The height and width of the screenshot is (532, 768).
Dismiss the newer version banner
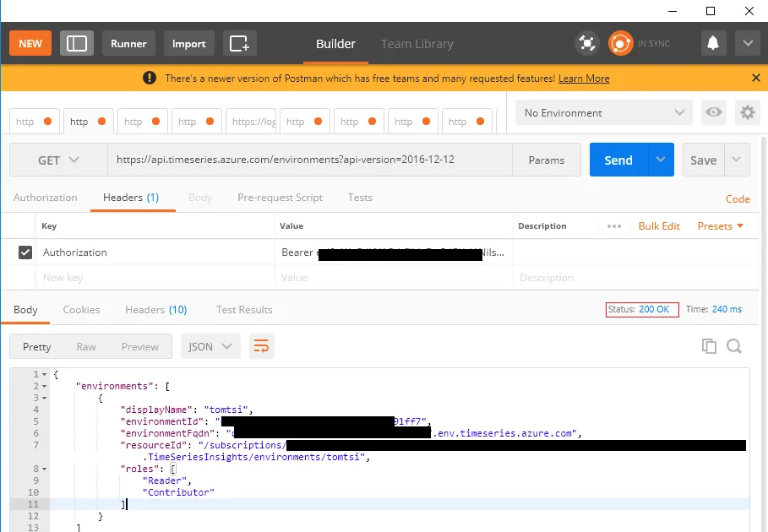tap(756, 78)
